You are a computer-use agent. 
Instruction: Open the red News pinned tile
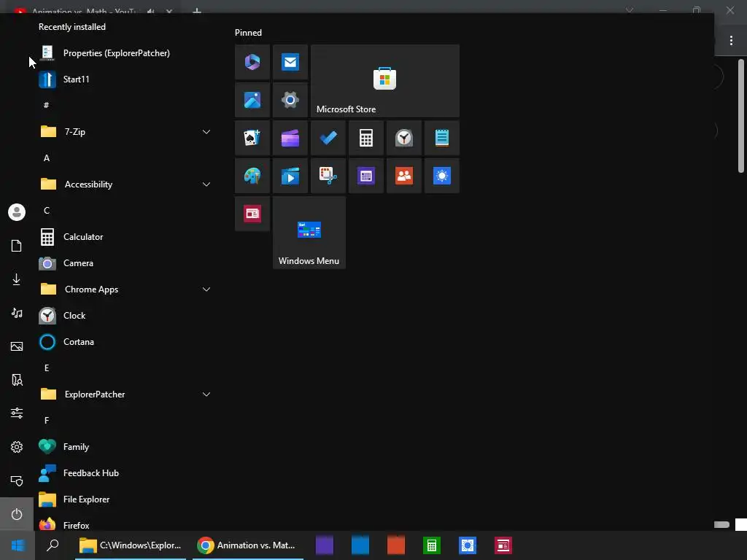(252, 214)
